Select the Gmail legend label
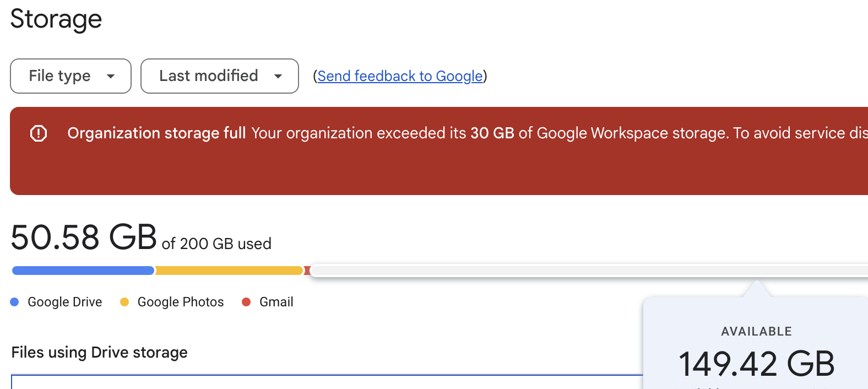This screenshot has height=389, width=868. [x=276, y=302]
